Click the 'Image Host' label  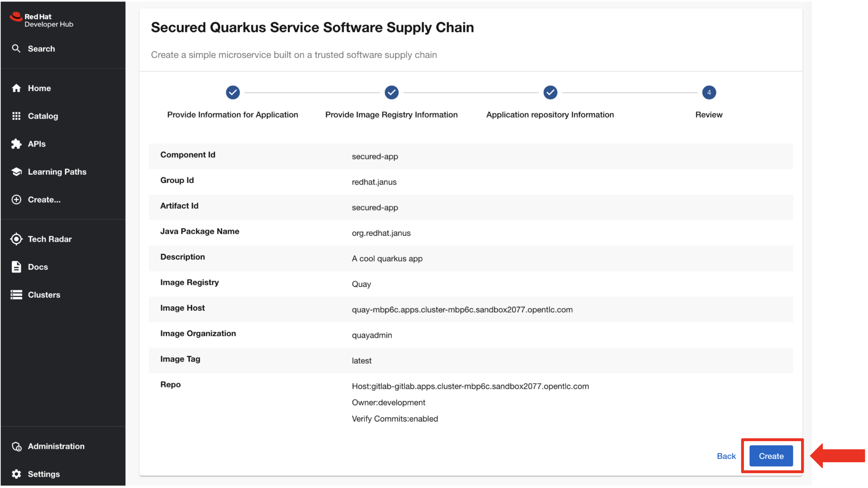[x=182, y=308]
